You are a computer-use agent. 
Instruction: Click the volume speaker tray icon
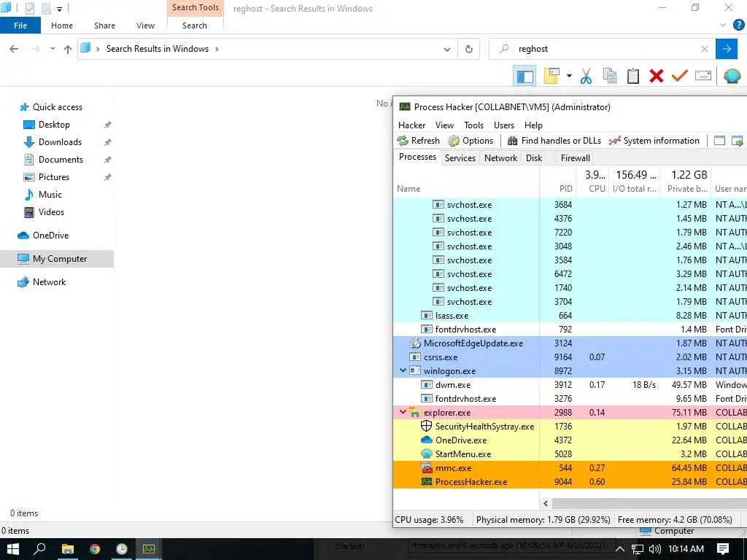tap(654, 549)
